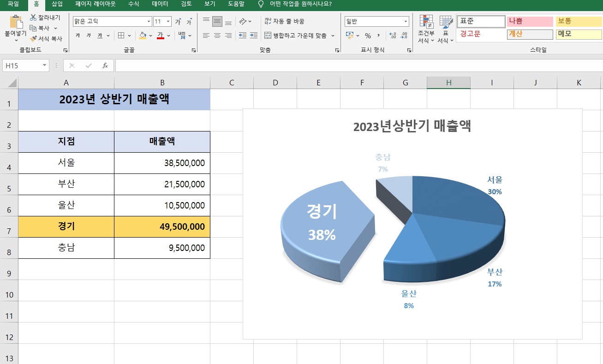Toggle align text right
This screenshot has height=364, width=603.
228,36
